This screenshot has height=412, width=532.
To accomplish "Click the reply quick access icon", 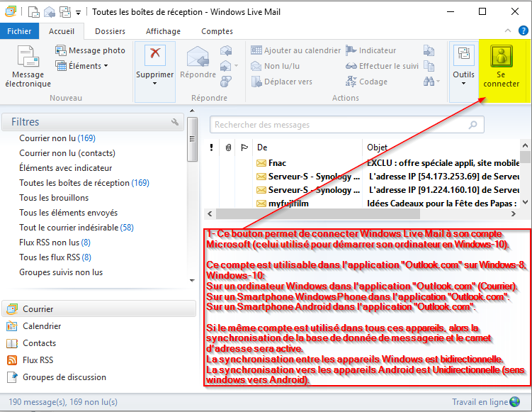I will click(50, 12).
